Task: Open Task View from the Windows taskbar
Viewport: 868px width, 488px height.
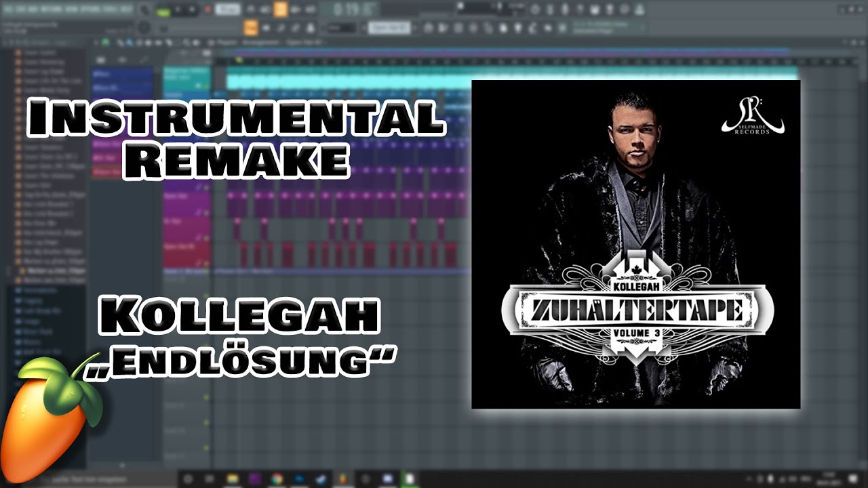Action: 210,479
